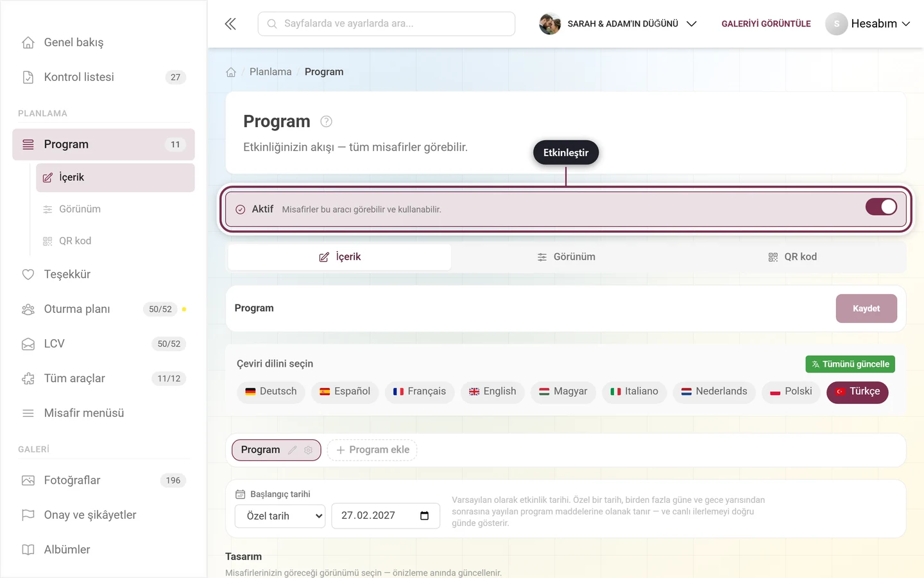
Task: Click Kontrol listesi document icon
Action: pos(28,77)
